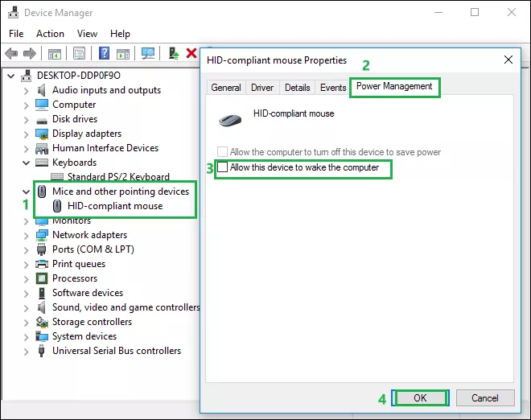The image size is (531, 420).
Task: Expand the Software devices node arrow
Action: pyautogui.click(x=26, y=294)
